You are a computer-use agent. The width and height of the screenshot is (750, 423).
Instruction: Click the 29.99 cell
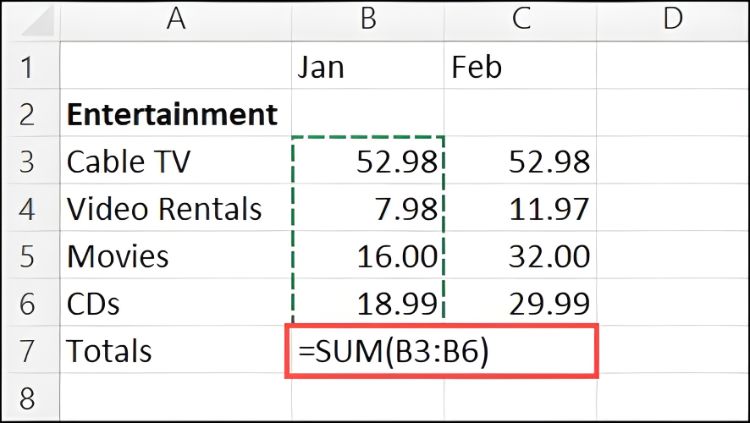point(520,302)
